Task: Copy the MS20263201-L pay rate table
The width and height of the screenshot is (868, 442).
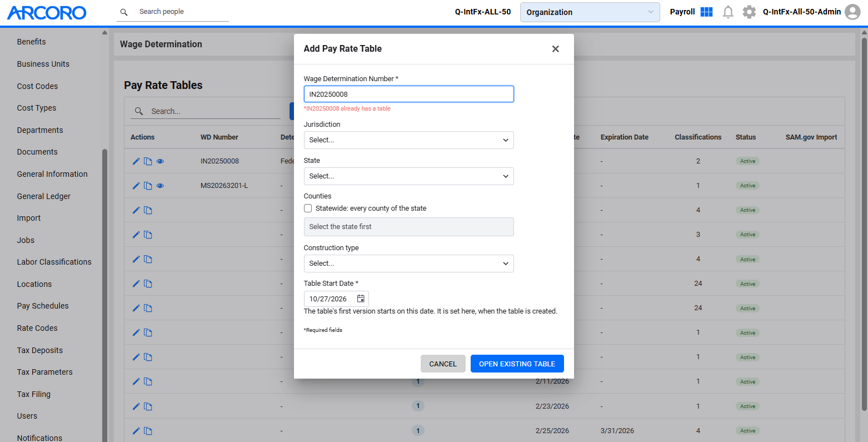Action: click(x=148, y=186)
